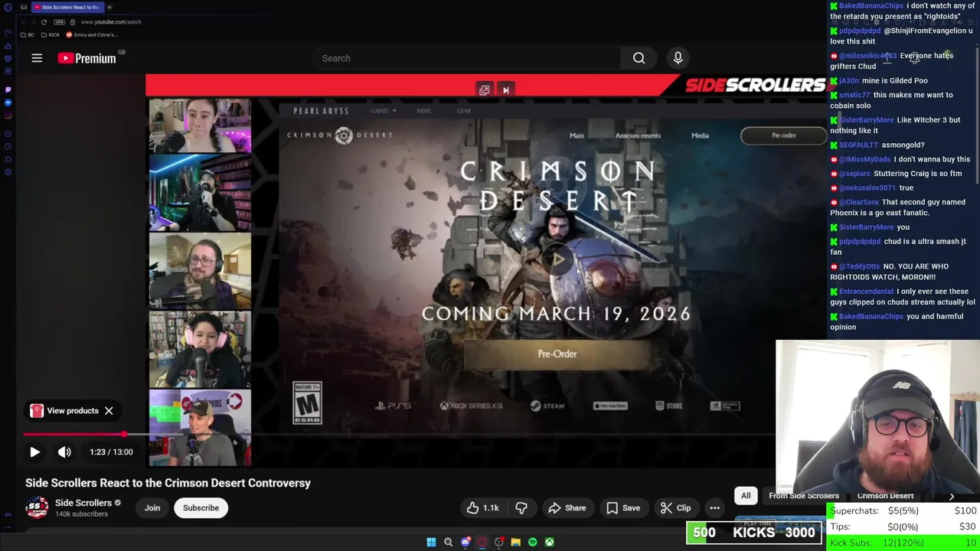
Task: Click the skip-next icon above the video
Action: click(505, 90)
